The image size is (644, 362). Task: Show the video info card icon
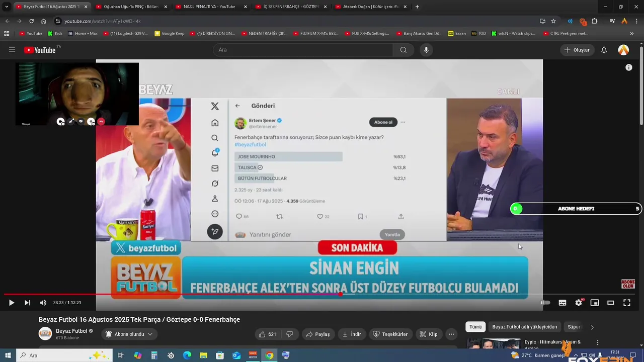628,67
